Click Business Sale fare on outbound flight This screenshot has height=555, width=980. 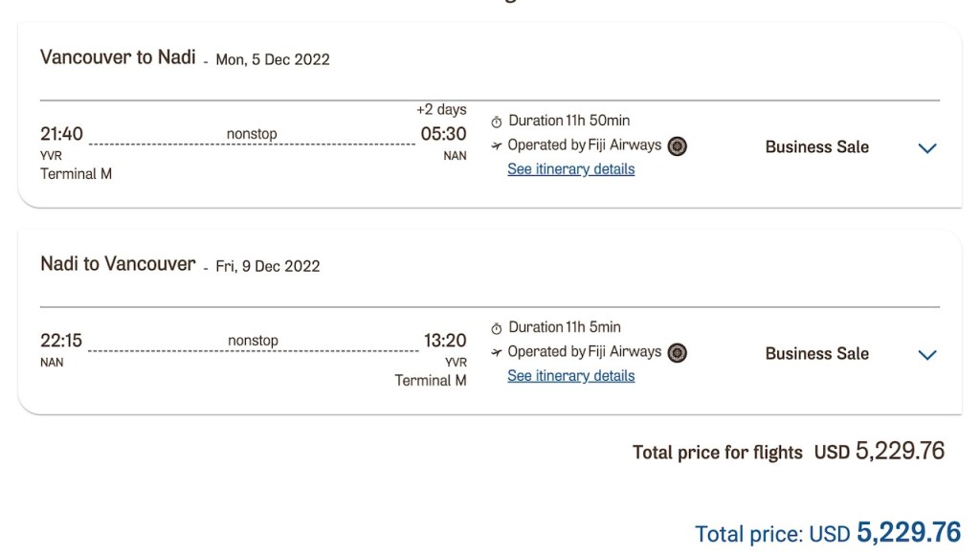click(816, 147)
